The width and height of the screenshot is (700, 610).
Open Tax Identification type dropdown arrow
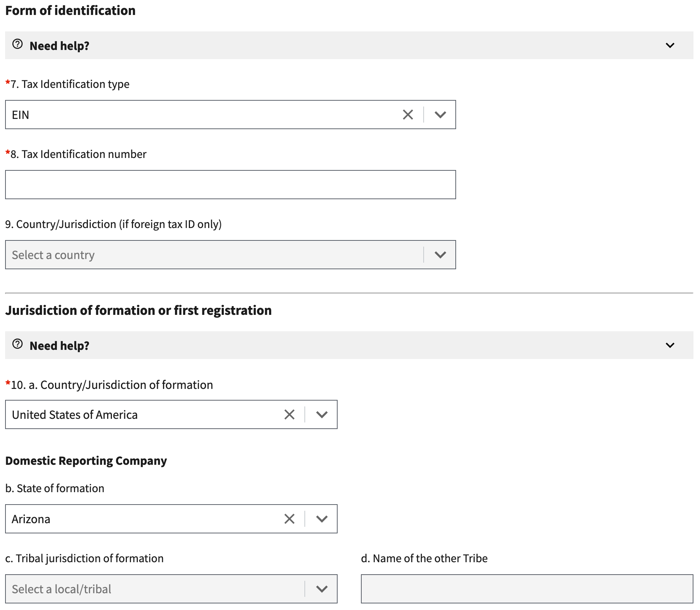click(x=440, y=115)
